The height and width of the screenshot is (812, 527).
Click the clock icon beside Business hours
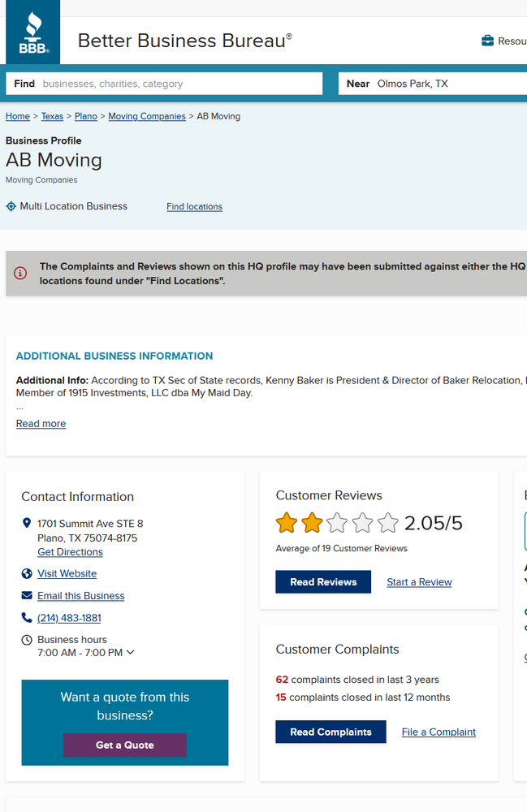pos(27,640)
